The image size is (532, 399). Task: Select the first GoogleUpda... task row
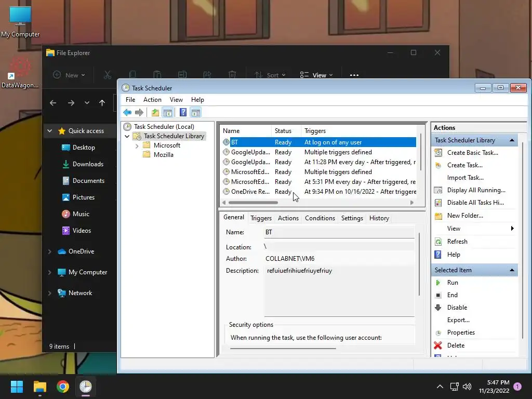coord(319,152)
